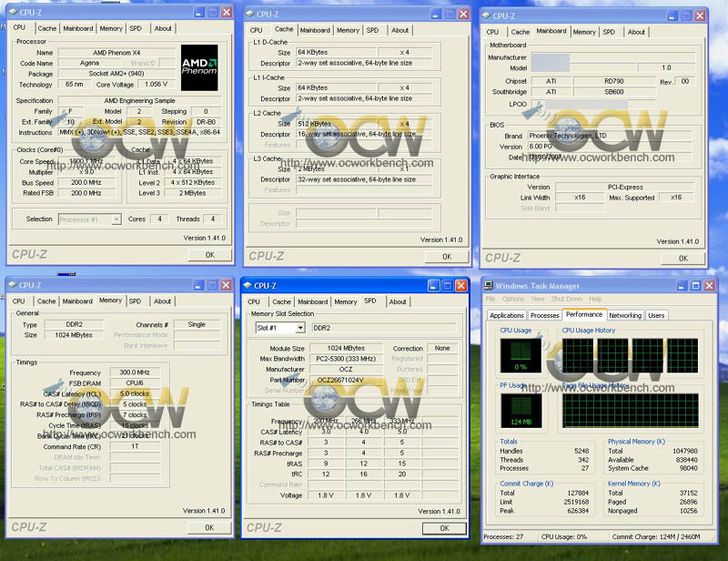Click the CPU-Z title icon of SPD window
728x561 pixels.
(248, 285)
